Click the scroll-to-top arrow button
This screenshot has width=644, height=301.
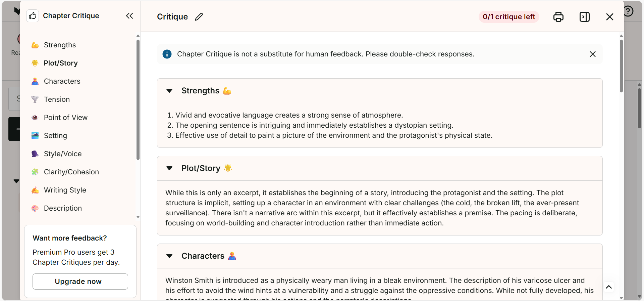[609, 287]
